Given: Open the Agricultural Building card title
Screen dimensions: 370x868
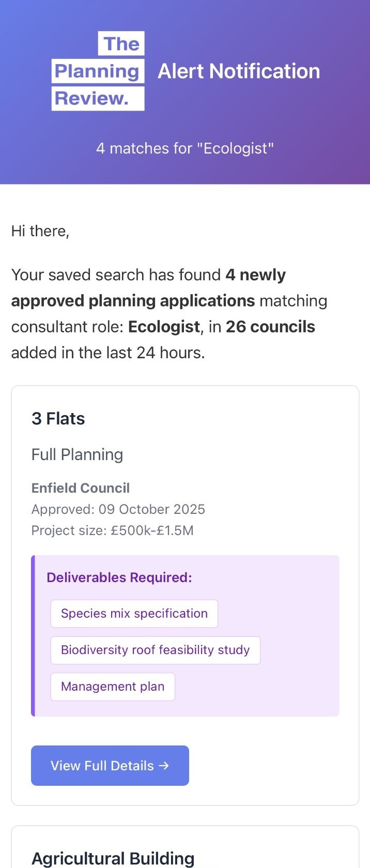Looking at the screenshot, I should point(113,858).
